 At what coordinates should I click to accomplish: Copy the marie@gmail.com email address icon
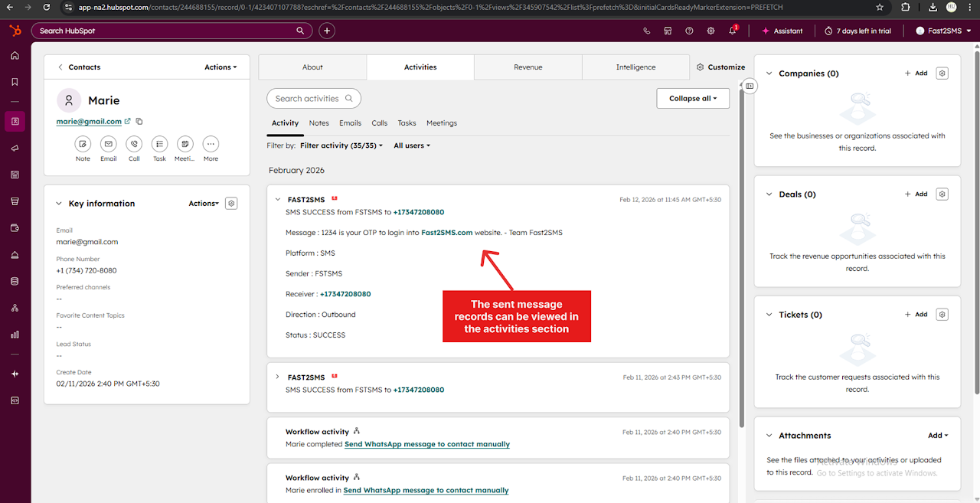coord(139,122)
